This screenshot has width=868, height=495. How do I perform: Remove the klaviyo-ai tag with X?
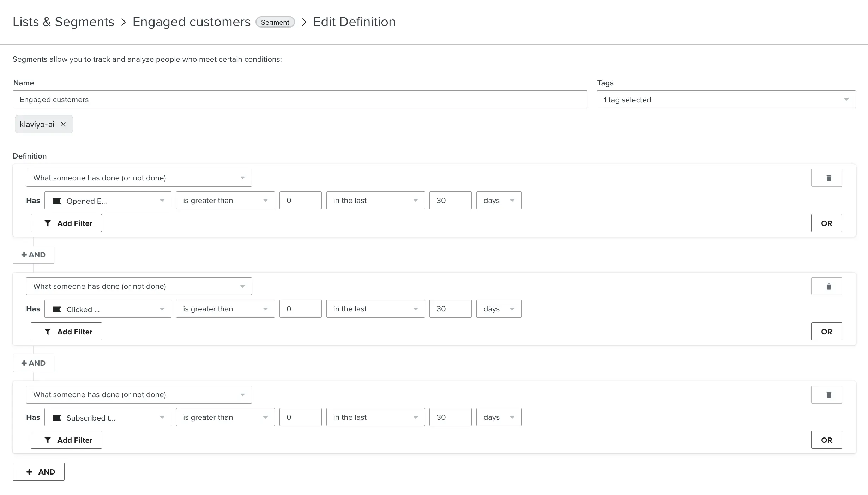(64, 124)
